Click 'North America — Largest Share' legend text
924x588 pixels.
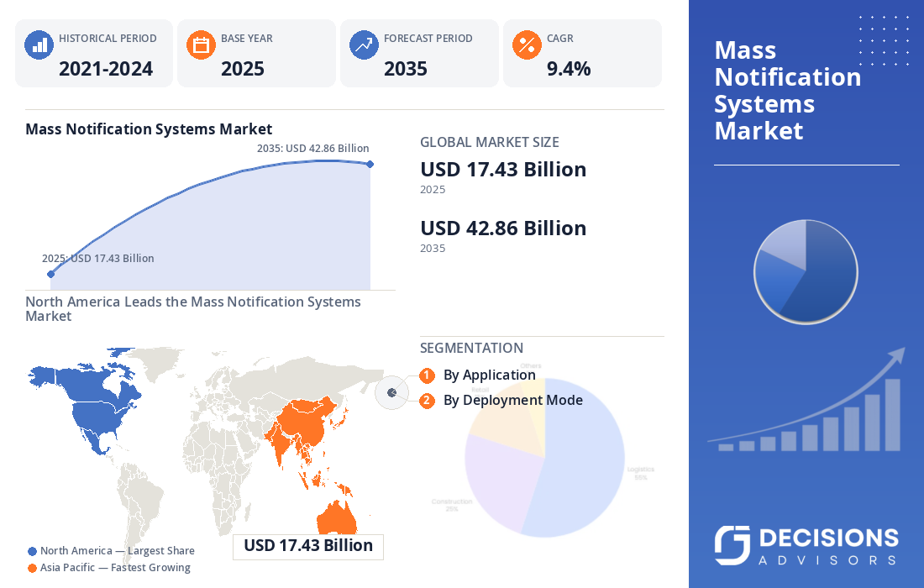pyautogui.click(x=118, y=551)
